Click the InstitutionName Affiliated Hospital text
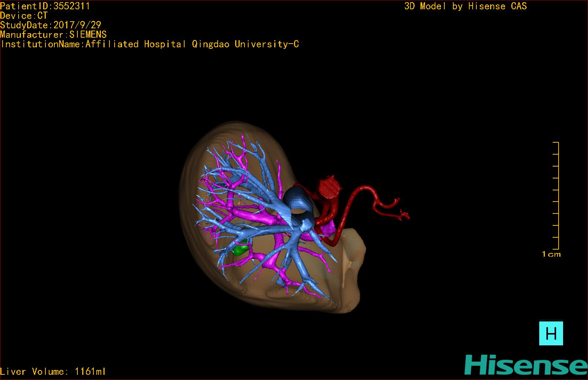This screenshot has width=588, height=380. tap(150, 44)
